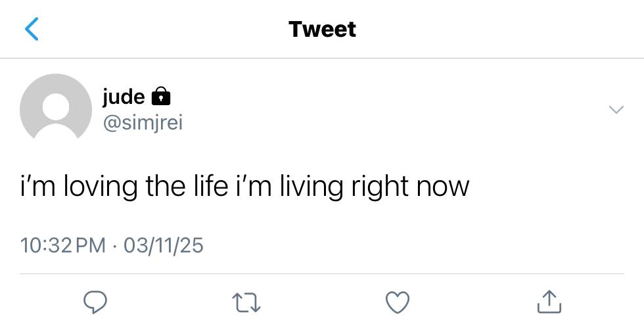
Task: Like the tweet with heart icon
Action: (397, 302)
